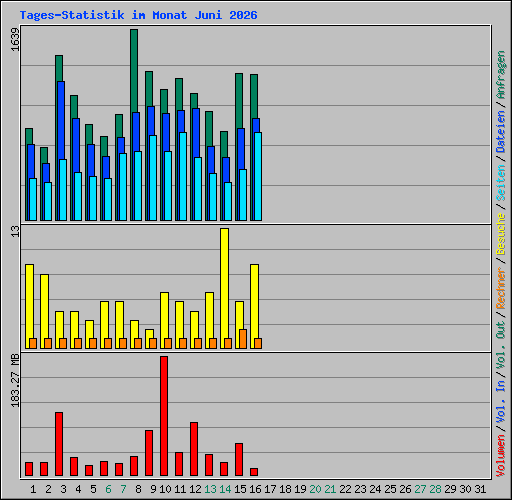The width and height of the screenshot is (512, 500).
Task: Click the red volume bar for day 10
Action: coord(164,416)
